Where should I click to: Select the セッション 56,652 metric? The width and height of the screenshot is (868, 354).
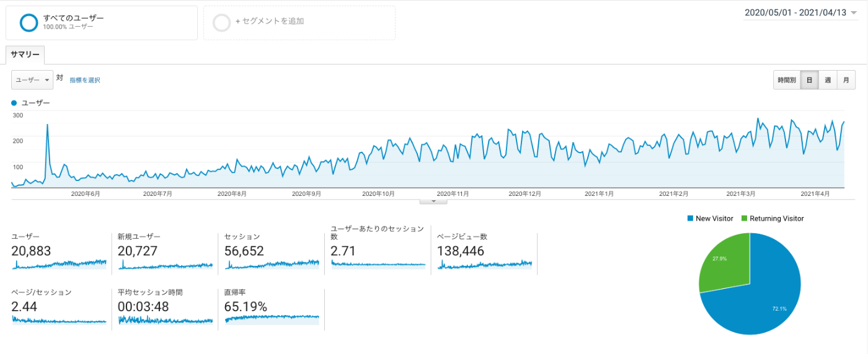pos(244,251)
